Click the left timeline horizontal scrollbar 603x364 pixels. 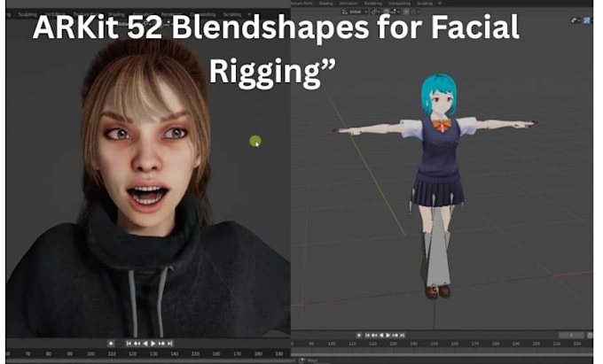pos(148,361)
